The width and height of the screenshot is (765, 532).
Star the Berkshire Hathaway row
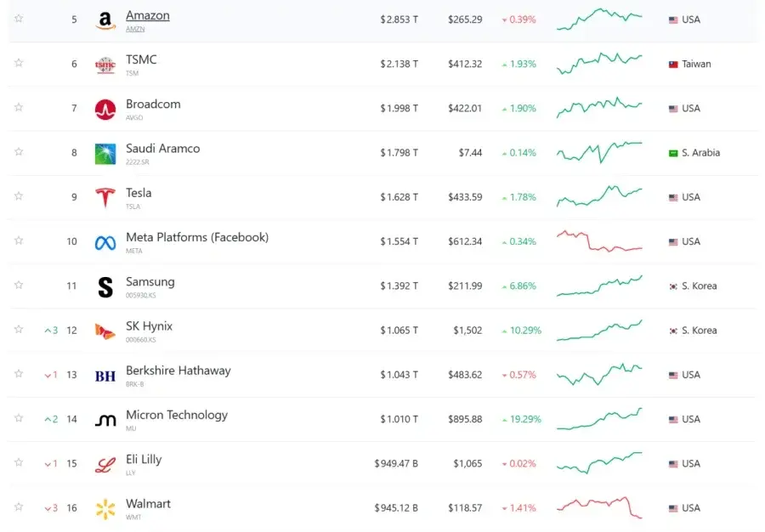coord(19,374)
